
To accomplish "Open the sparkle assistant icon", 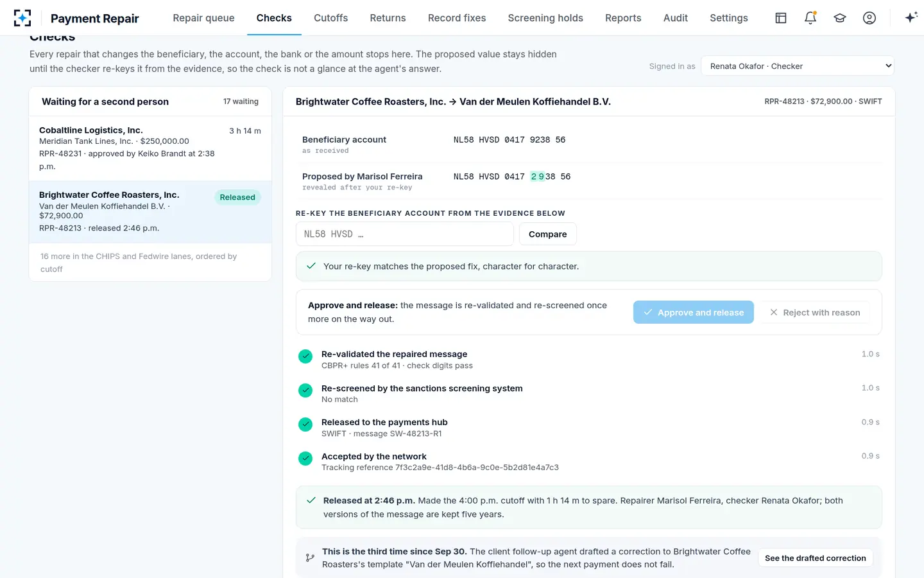I will click(911, 18).
